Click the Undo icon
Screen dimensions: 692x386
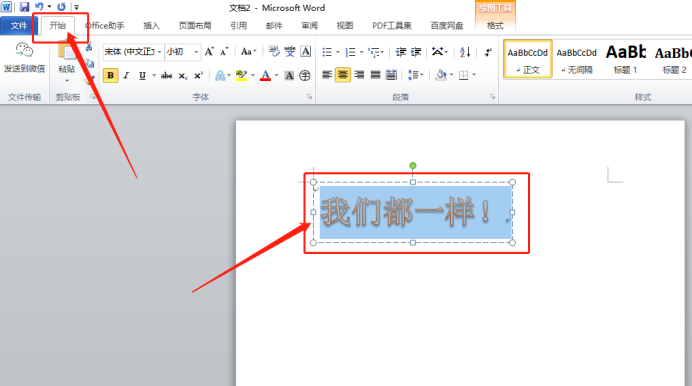tap(39, 7)
